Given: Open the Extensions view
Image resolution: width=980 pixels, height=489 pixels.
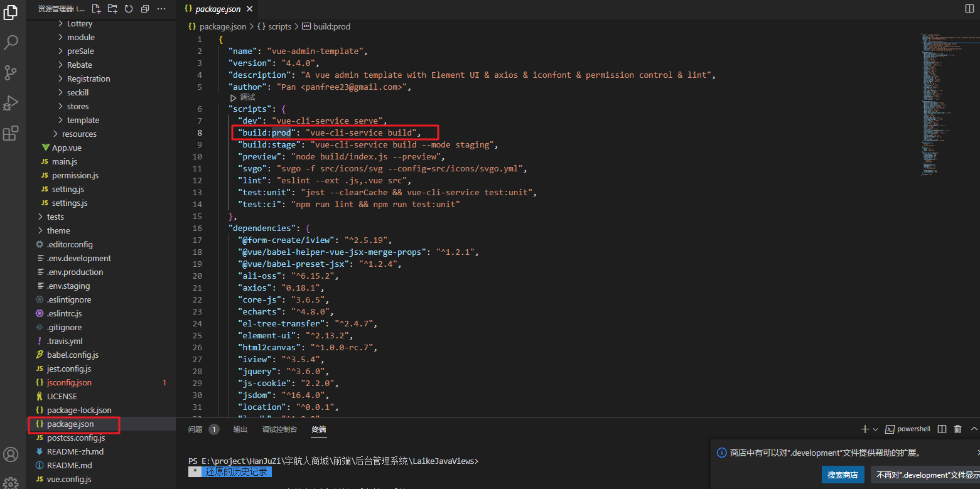Looking at the screenshot, I should [x=11, y=133].
